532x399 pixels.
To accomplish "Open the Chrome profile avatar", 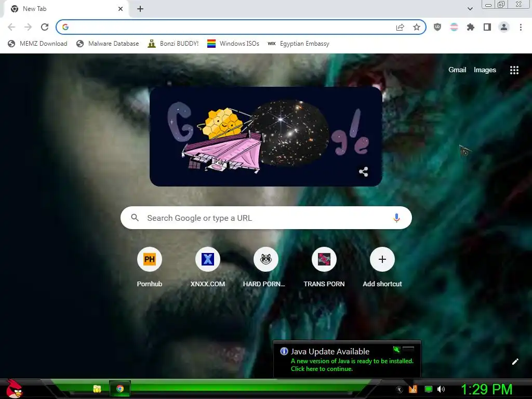I will point(504,27).
